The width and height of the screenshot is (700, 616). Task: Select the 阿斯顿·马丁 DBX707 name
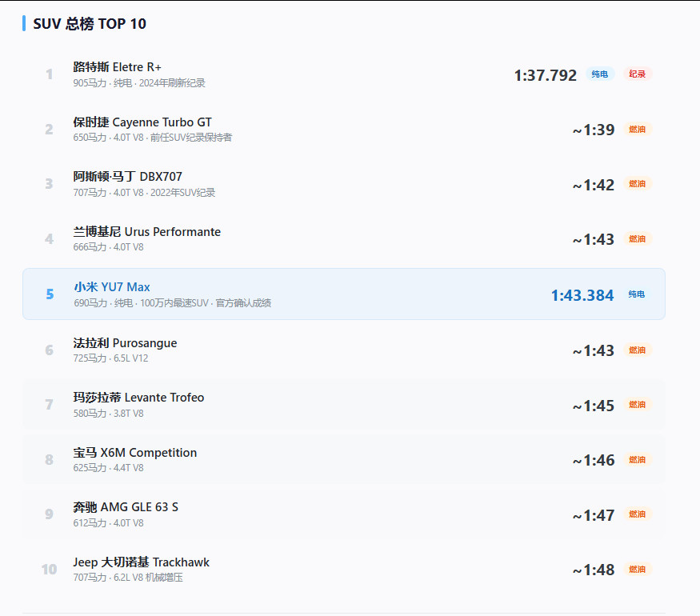pyautogui.click(x=128, y=177)
